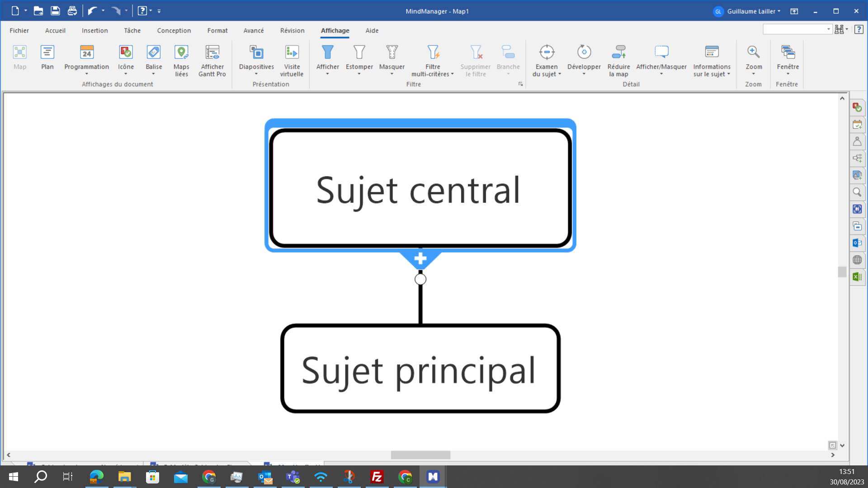Toggle the collapse circle below Sujet central
This screenshot has width=868, height=488.
pos(420,279)
